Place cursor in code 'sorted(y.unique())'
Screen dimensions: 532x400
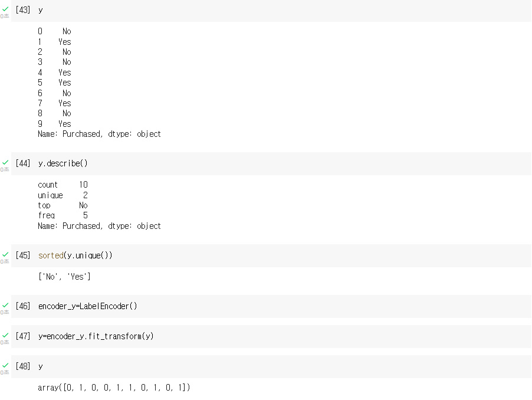[75, 255]
